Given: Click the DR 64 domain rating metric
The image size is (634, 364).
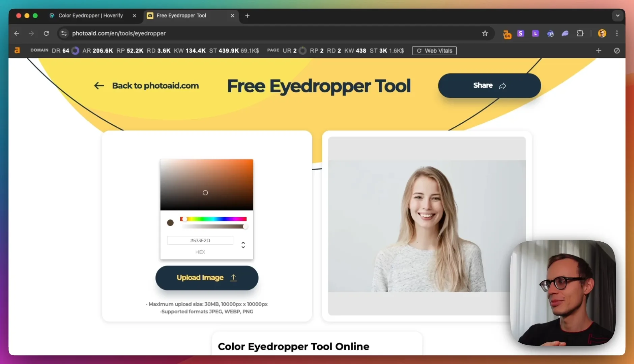Looking at the screenshot, I should pos(60,51).
